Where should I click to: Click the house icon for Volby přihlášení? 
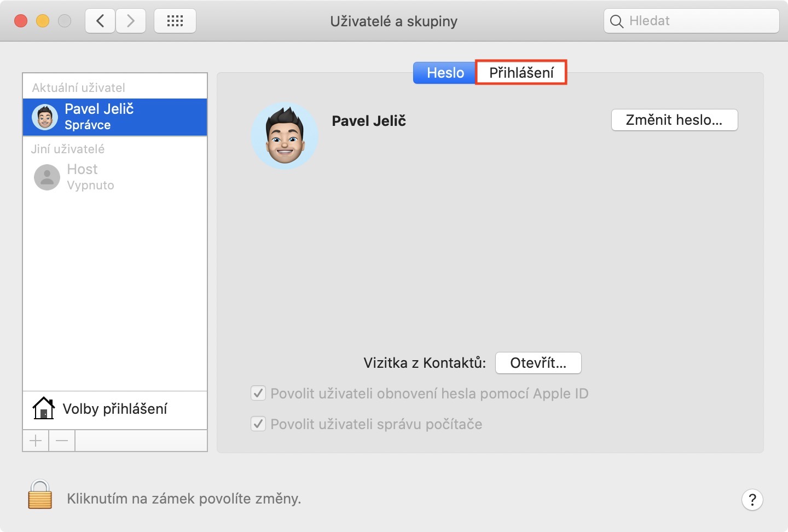coord(43,408)
